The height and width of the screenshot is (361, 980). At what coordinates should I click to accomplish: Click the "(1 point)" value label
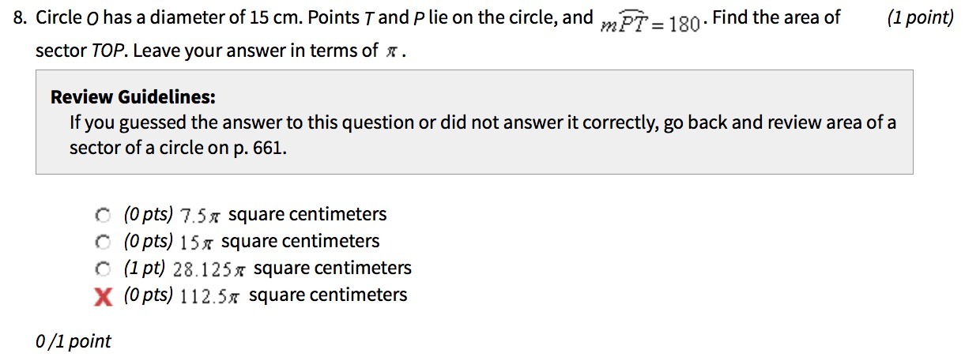click(920, 17)
